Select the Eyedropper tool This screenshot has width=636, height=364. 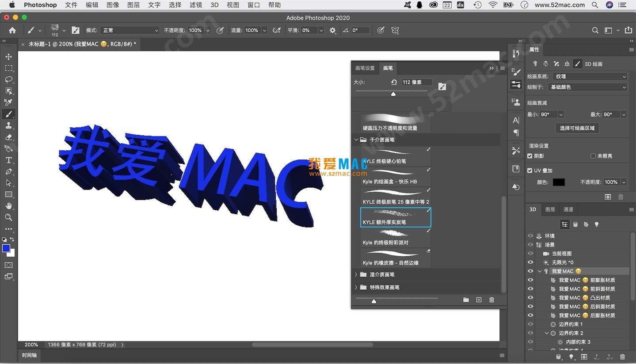8,102
